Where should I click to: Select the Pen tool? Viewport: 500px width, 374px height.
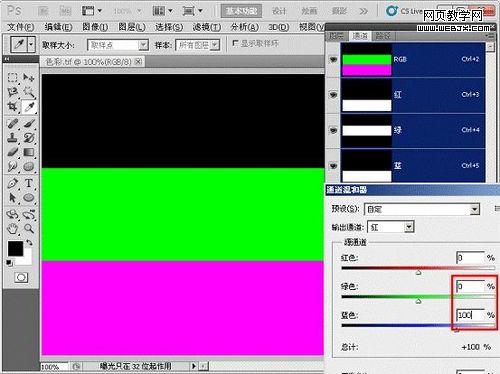click(x=13, y=183)
